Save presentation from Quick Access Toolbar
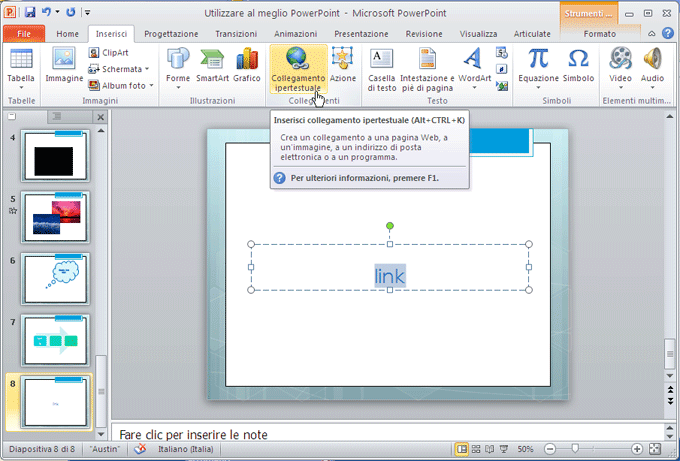Viewport: 680px width, 461px height. click(30, 12)
